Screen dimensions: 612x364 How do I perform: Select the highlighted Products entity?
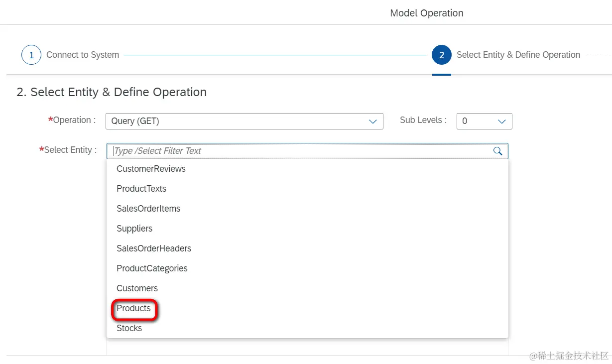133,308
